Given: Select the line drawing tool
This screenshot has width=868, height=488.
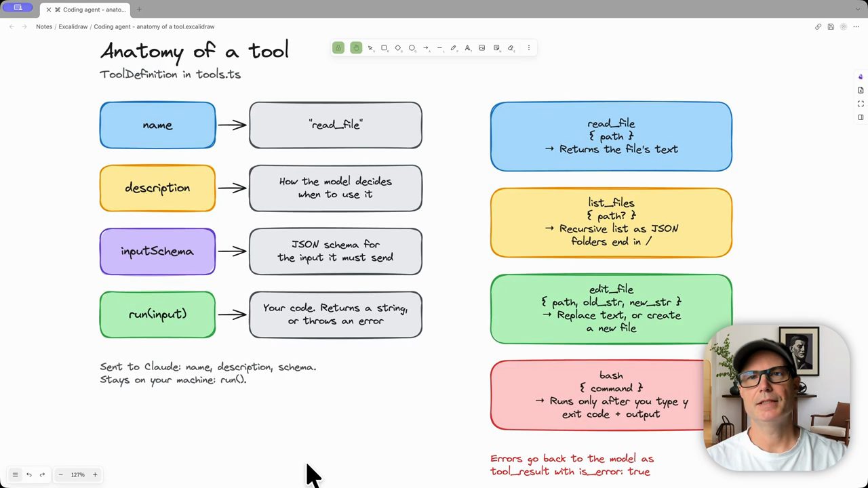Looking at the screenshot, I should pos(439,48).
